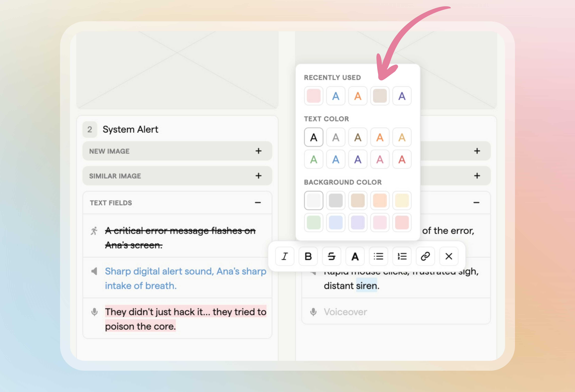Select default black text color
Viewport: 575px width, 392px height.
313,137
